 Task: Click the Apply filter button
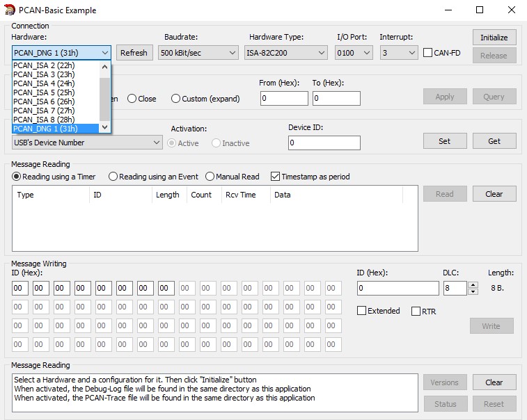(x=445, y=97)
